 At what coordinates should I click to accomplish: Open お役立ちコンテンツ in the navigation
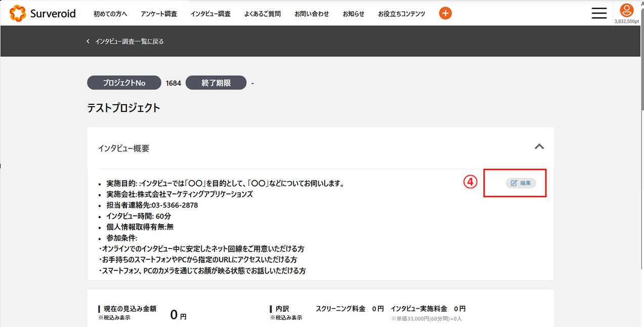[x=401, y=14]
